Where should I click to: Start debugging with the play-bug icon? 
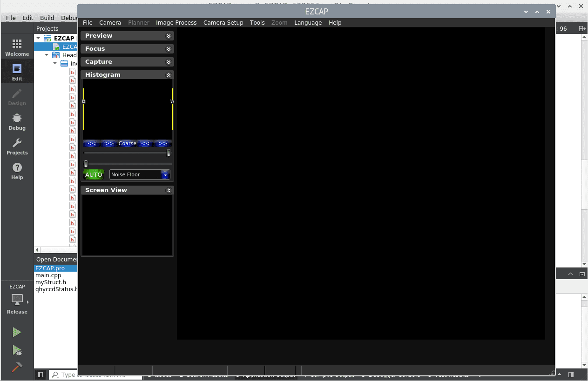coord(17,350)
